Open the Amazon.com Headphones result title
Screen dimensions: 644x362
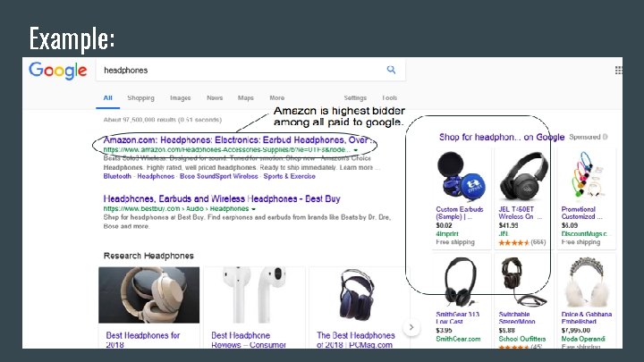(239, 140)
